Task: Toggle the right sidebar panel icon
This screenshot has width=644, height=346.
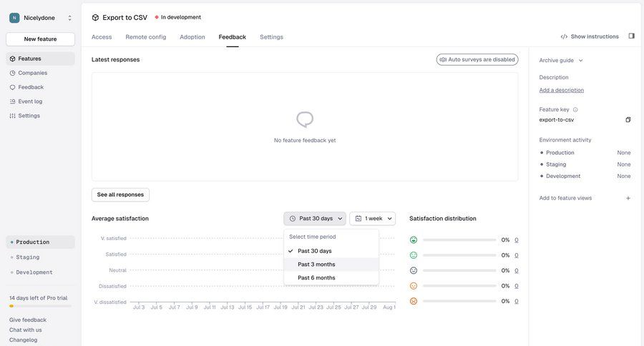Action: 631,36
